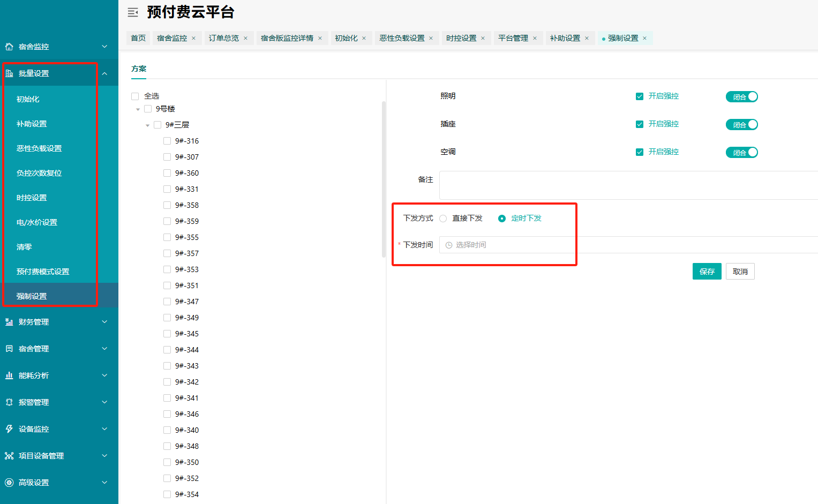Click the sidebar collapse hamburger icon
The height and width of the screenshot is (504, 818).
[x=133, y=12]
